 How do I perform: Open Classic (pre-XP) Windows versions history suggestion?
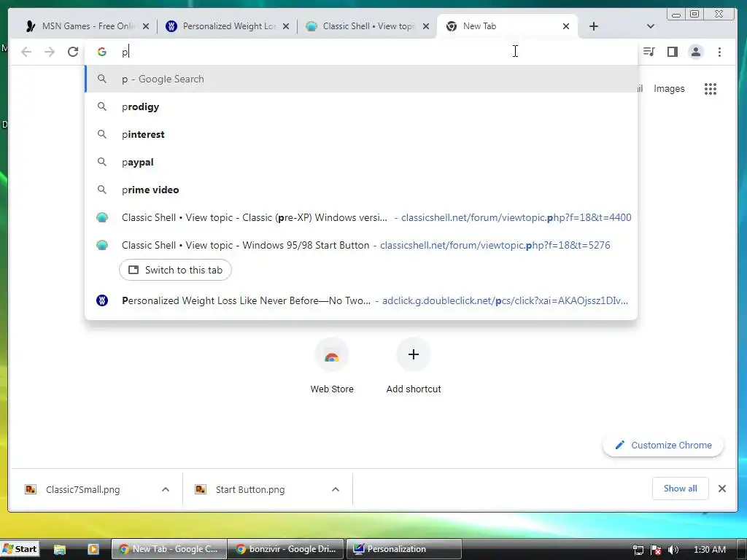[x=361, y=217]
